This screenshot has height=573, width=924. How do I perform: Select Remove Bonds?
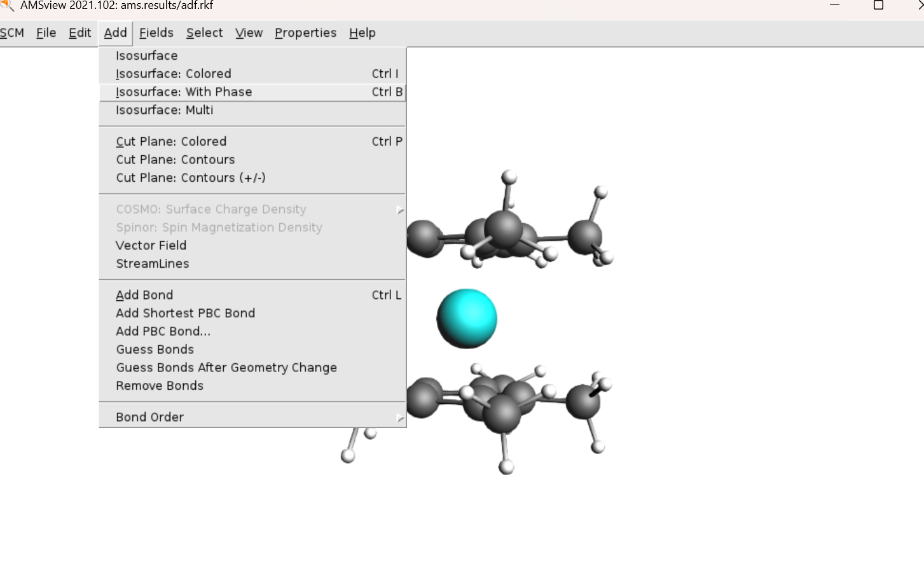click(x=252, y=385)
